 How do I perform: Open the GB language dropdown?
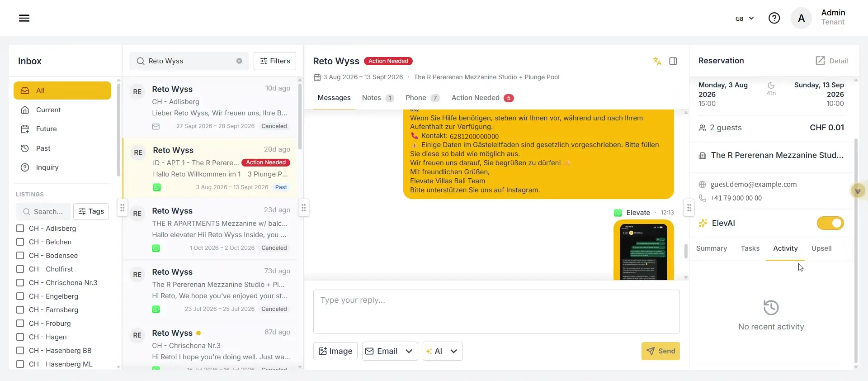pos(745,19)
